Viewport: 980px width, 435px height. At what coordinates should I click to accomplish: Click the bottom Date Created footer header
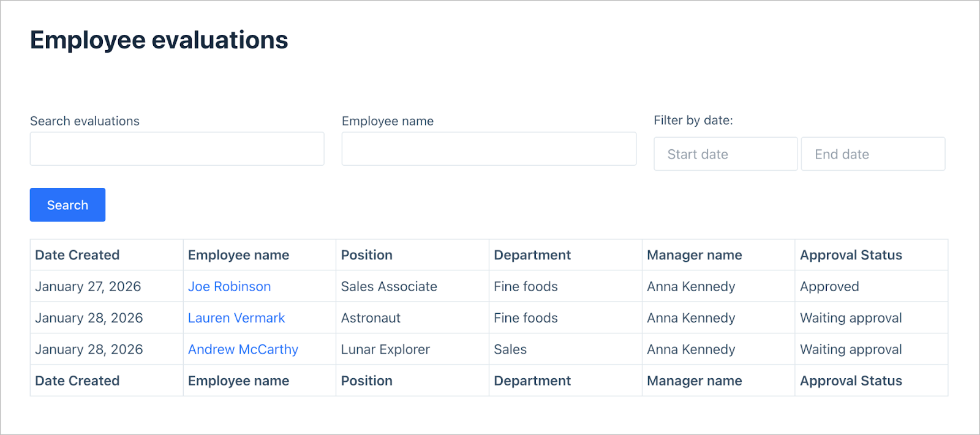point(77,380)
